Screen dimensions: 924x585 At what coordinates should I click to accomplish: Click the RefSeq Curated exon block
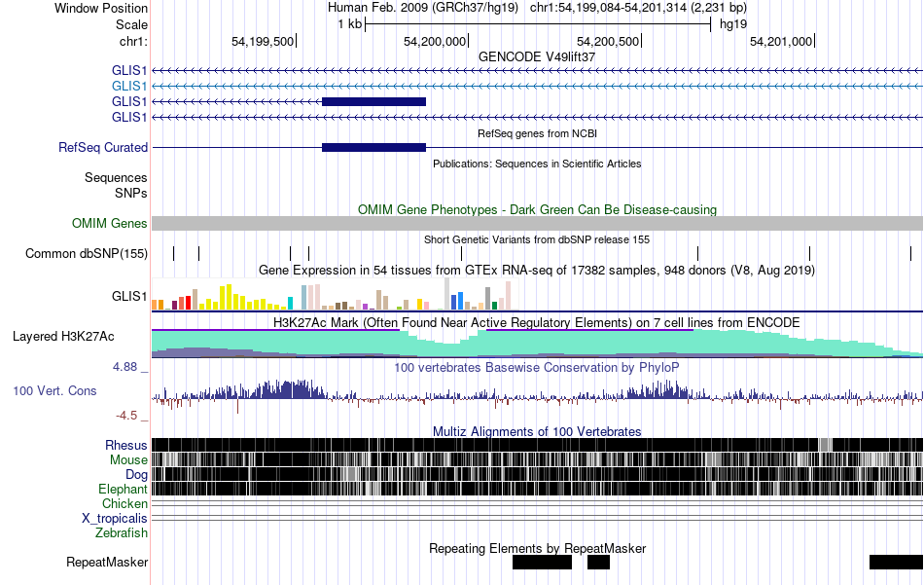[x=373, y=147]
